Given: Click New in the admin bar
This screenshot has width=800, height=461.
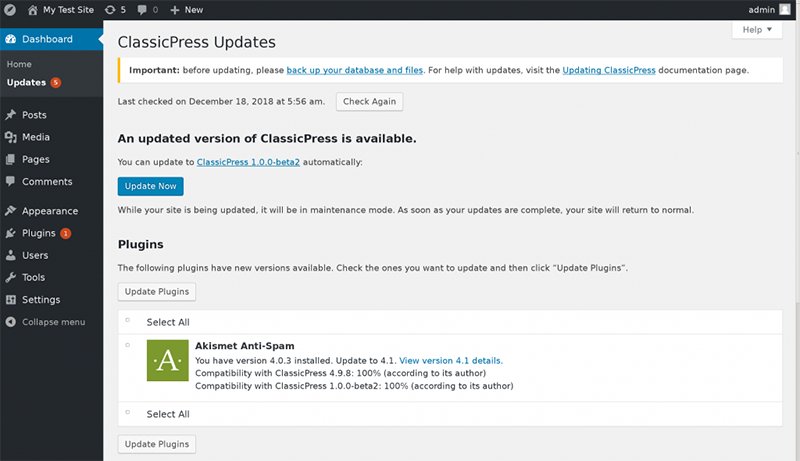Looking at the screenshot, I should [194, 10].
